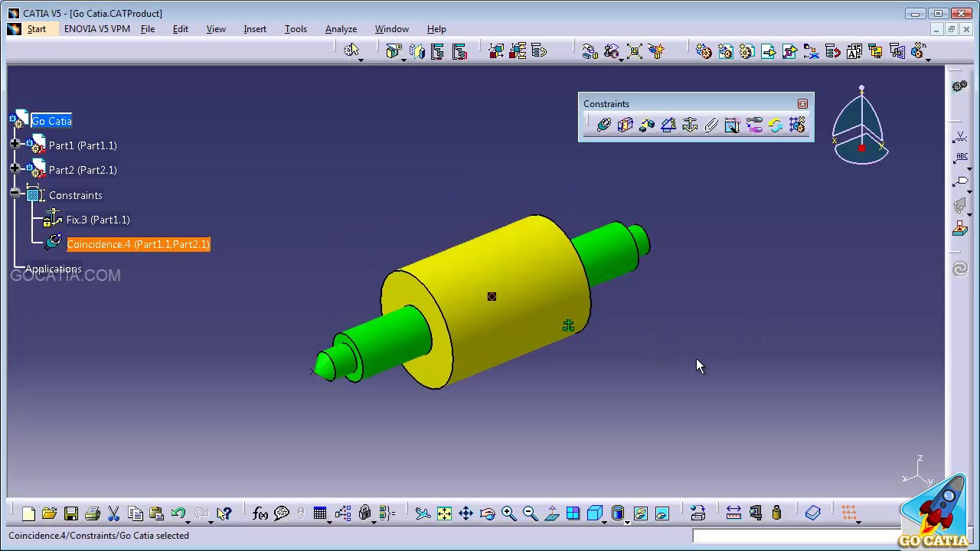Open the File menu
The width and height of the screenshot is (980, 551).
pos(148,29)
